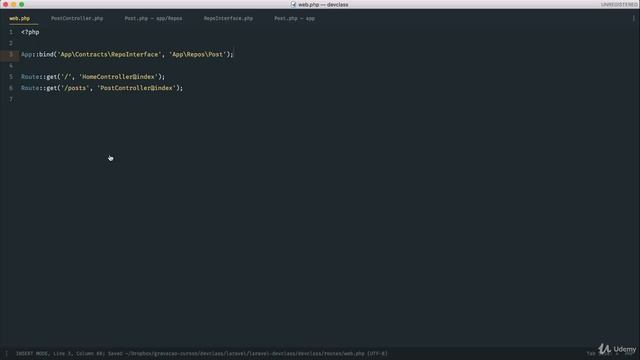This screenshot has width=640, height=360.
Task: Open the Post.php — app tab
Action: [x=294, y=18]
